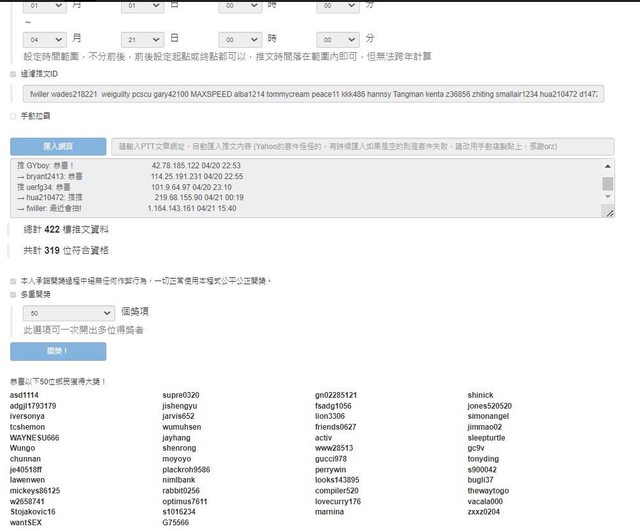Enable the 手動拉霸 checkbox
The image size is (640, 531).
click(13, 116)
